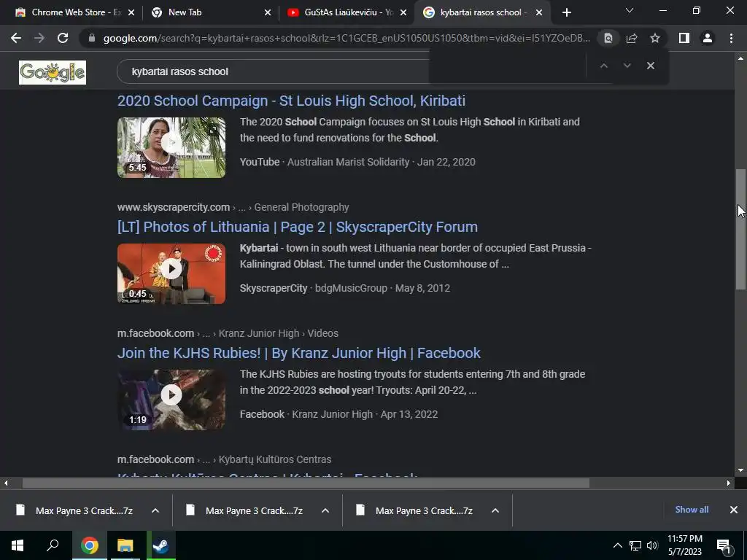Open the second Max Payne 3 Crack download
Screen dimensions: 747x560
(244, 510)
